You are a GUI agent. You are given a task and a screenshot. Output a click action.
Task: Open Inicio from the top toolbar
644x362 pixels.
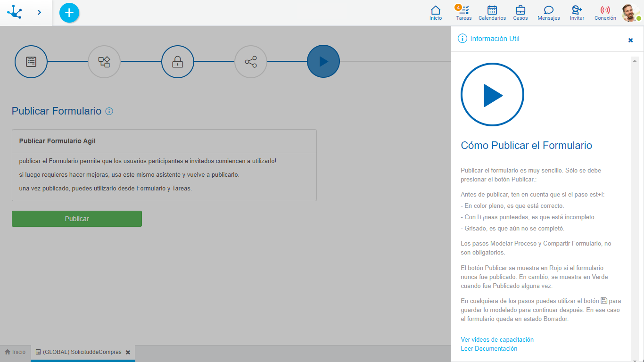(x=436, y=13)
